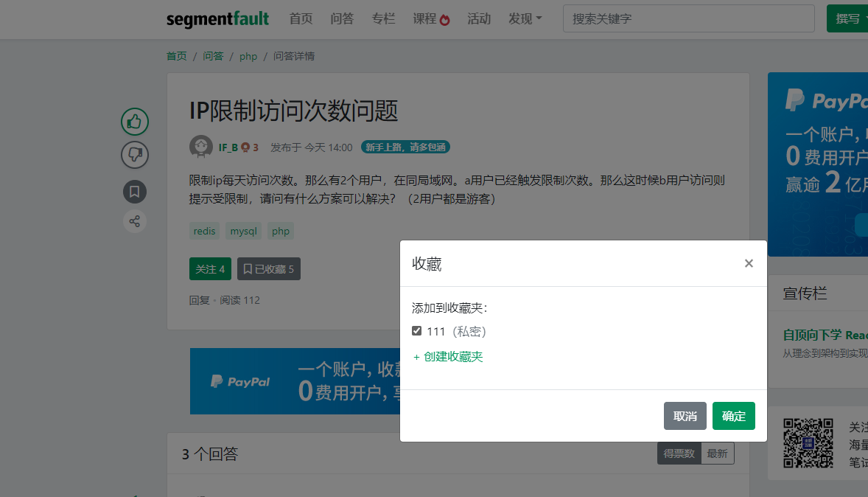Click the redis tag
Viewport: 868px width, 497px height.
tap(204, 231)
